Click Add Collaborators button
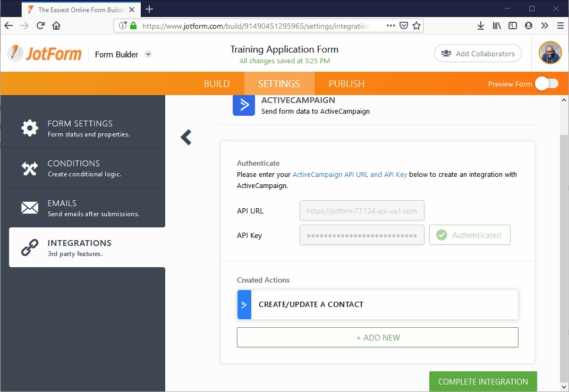 [x=478, y=53]
